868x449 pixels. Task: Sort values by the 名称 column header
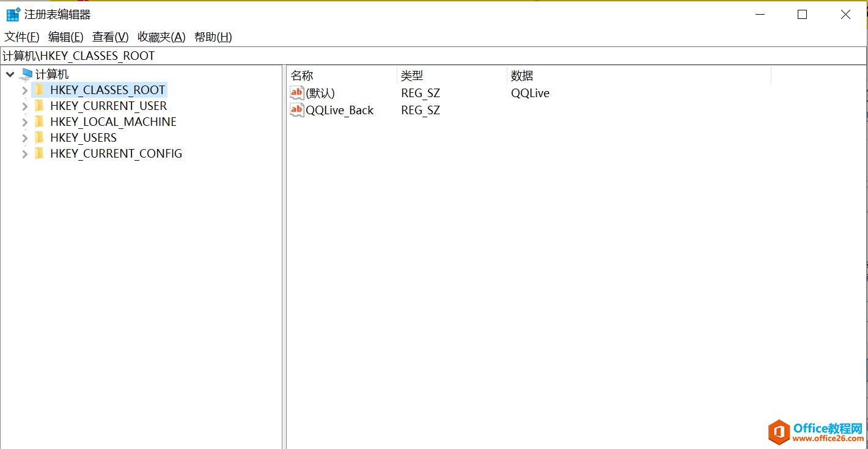pos(342,76)
